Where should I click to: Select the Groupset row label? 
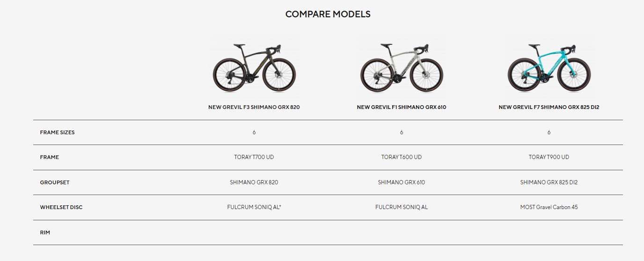point(55,182)
